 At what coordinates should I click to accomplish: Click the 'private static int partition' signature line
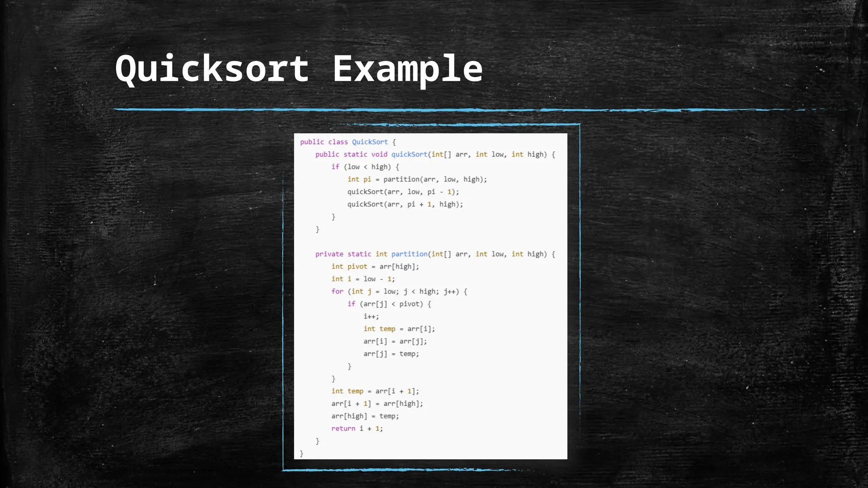[435, 254]
